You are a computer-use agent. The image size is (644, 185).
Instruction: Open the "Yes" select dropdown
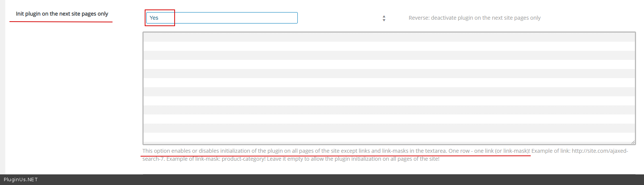(x=222, y=18)
